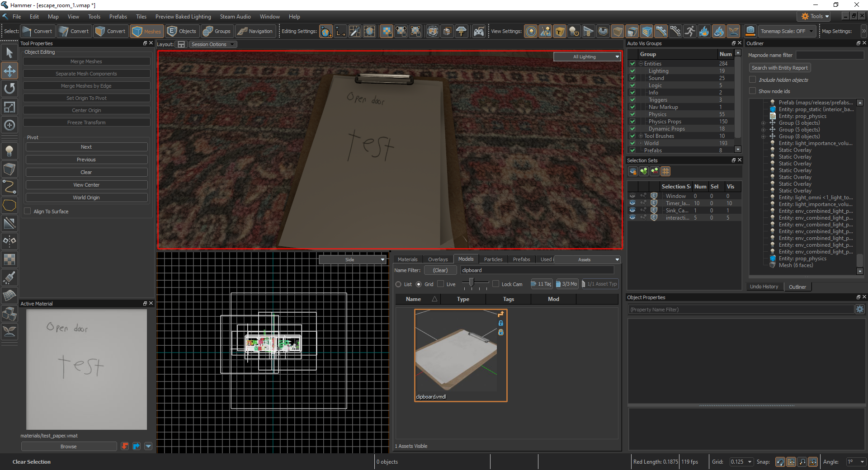This screenshot has height=470, width=868.
Task: Open Preview Baked Lighting menu
Action: tap(183, 17)
